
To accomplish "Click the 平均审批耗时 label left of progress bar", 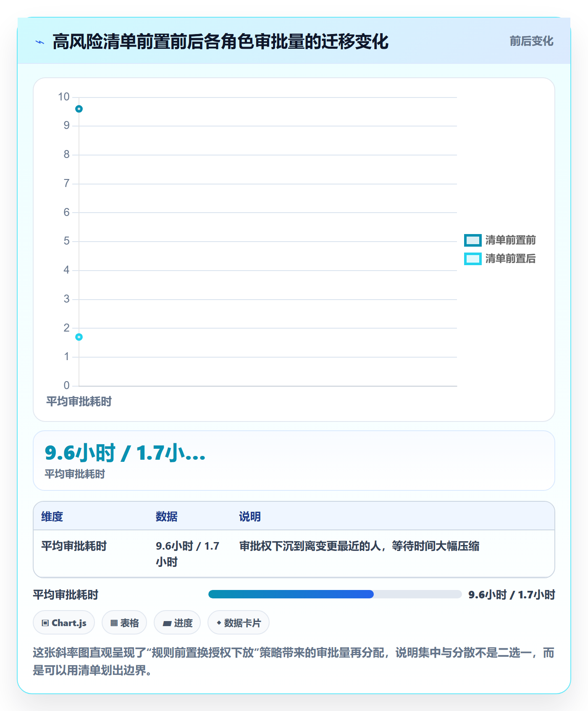I will [66, 595].
